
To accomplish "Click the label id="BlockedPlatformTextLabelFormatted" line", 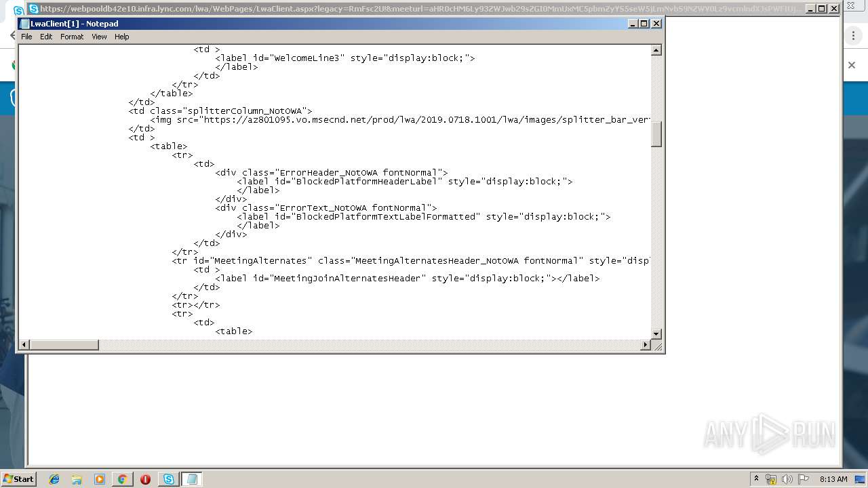I will [424, 217].
